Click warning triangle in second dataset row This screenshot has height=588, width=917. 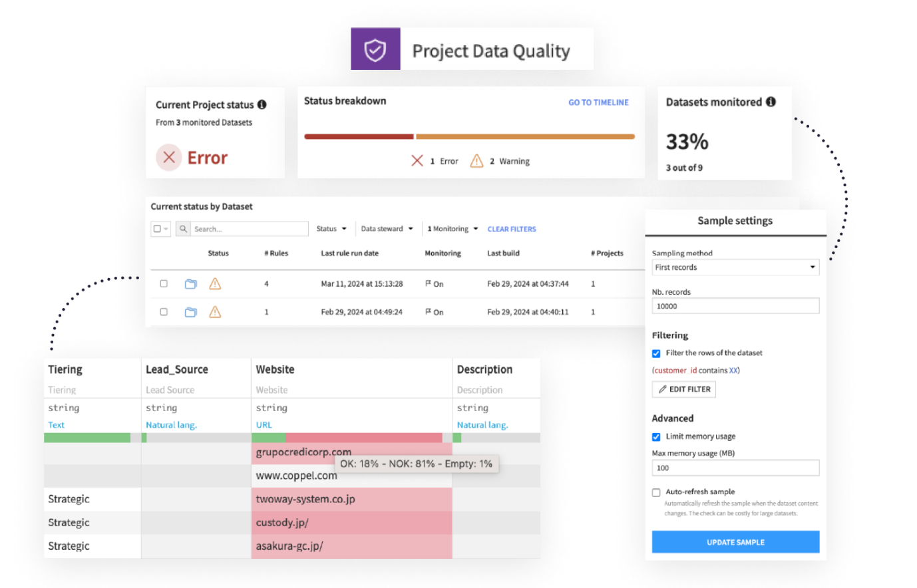pyautogui.click(x=215, y=312)
